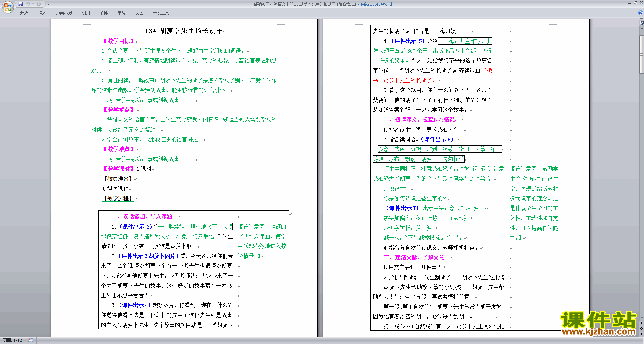Screen dimensions: 644x344
Task: Toggle the ruler icon above the scrollbar
Action: (642, 23)
